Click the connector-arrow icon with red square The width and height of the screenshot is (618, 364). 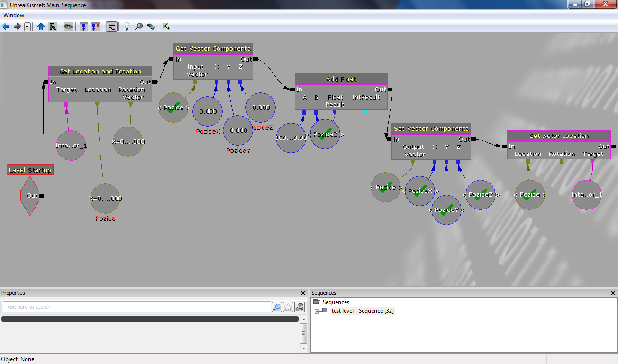(96, 27)
